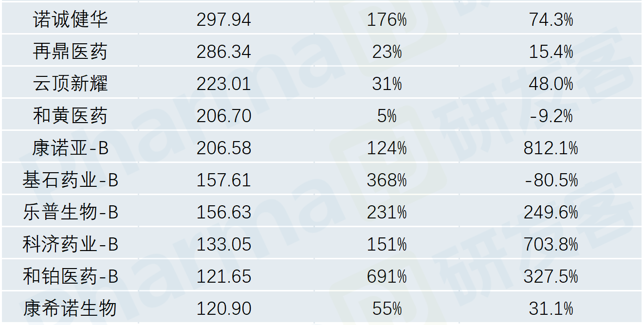The width and height of the screenshot is (644, 325).
Task: Select the 科济药业-B name cell
Action: [x=70, y=244]
